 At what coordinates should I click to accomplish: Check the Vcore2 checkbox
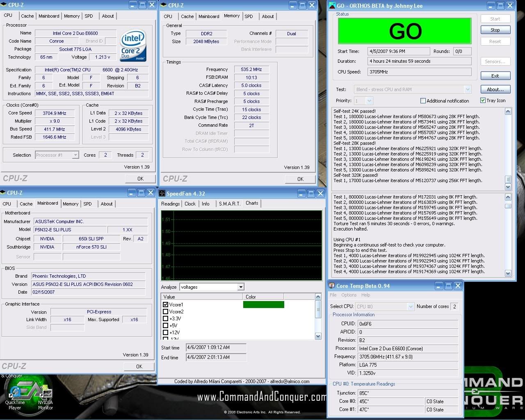pyautogui.click(x=166, y=311)
